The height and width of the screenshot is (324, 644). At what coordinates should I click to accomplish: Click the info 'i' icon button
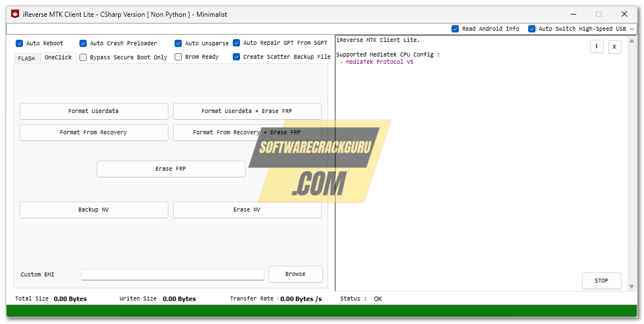coord(596,46)
